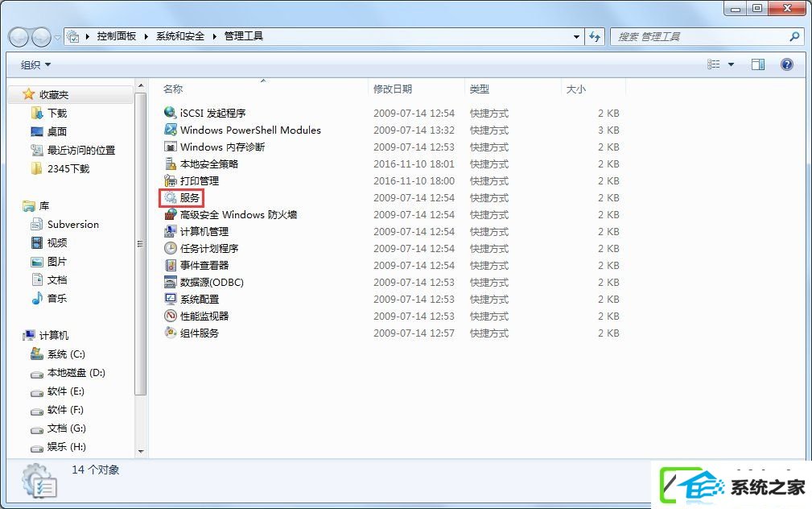Expand the arrow after 控制面板 breadcrumb
Screen dimensions: 812x509
[x=146, y=36]
